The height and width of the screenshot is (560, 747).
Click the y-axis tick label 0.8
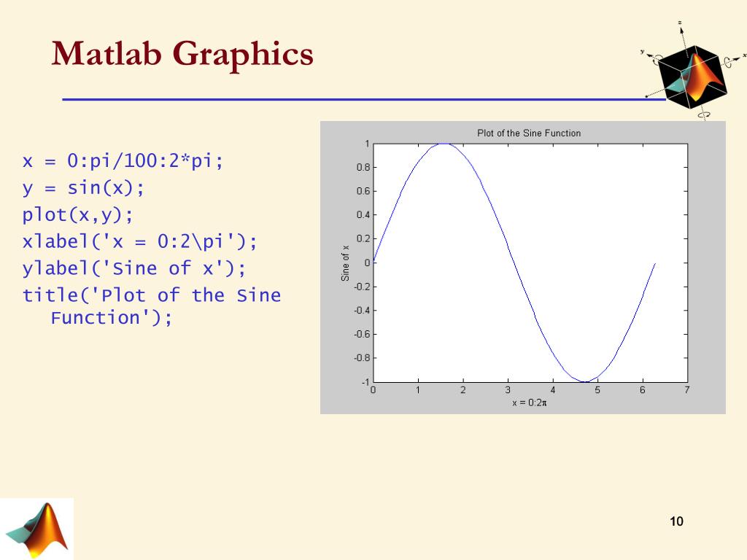coord(363,167)
